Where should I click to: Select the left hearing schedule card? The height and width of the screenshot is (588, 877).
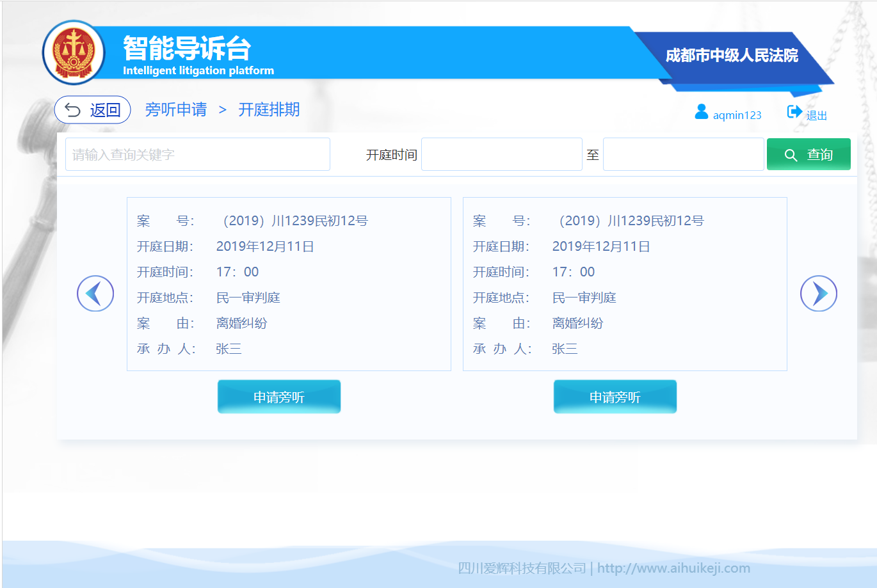tap(289, 284)
